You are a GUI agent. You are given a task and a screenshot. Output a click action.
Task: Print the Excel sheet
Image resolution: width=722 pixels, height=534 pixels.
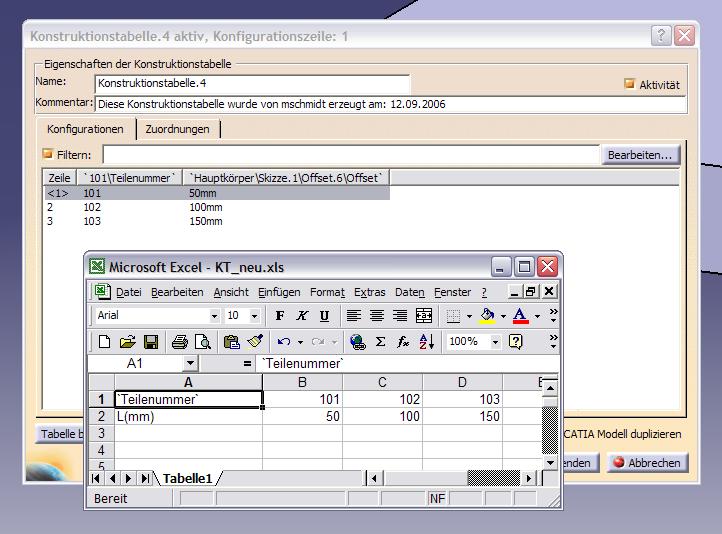(x=180, y=342)
